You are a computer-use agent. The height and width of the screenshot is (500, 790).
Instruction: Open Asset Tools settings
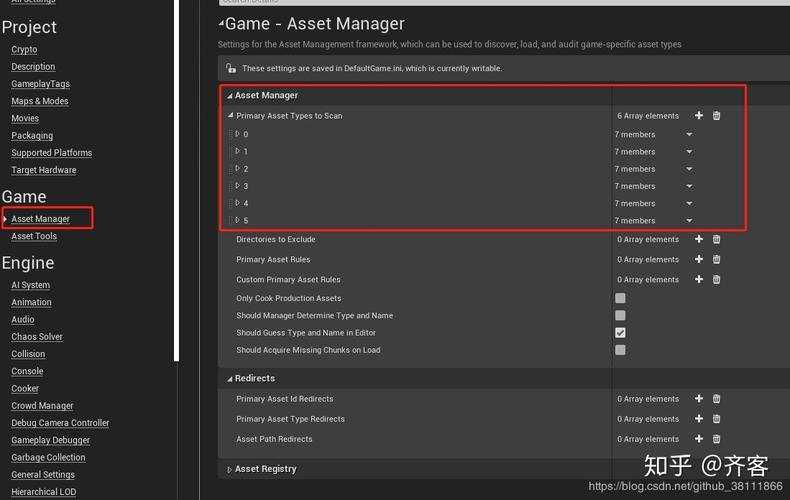pyautogui.click(x=34, y=236)
